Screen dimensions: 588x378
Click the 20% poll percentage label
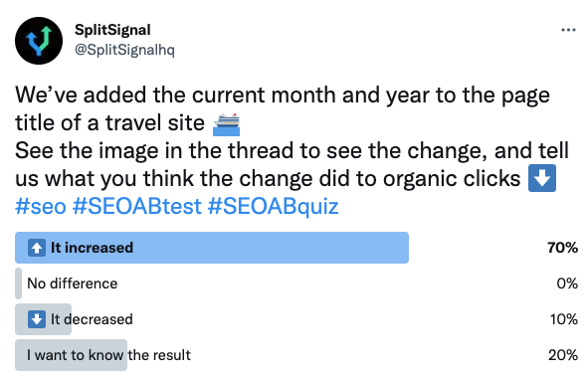[563, 355]
